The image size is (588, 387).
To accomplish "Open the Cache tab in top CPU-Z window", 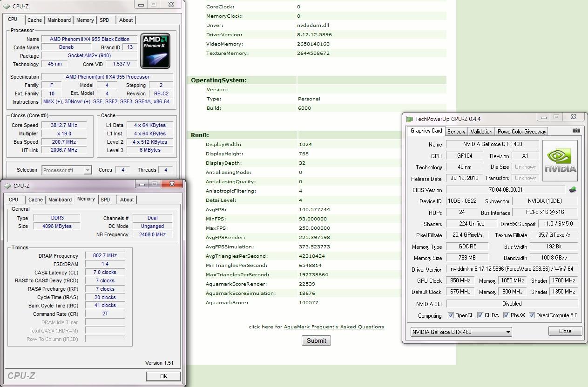I will click(34, 20).
